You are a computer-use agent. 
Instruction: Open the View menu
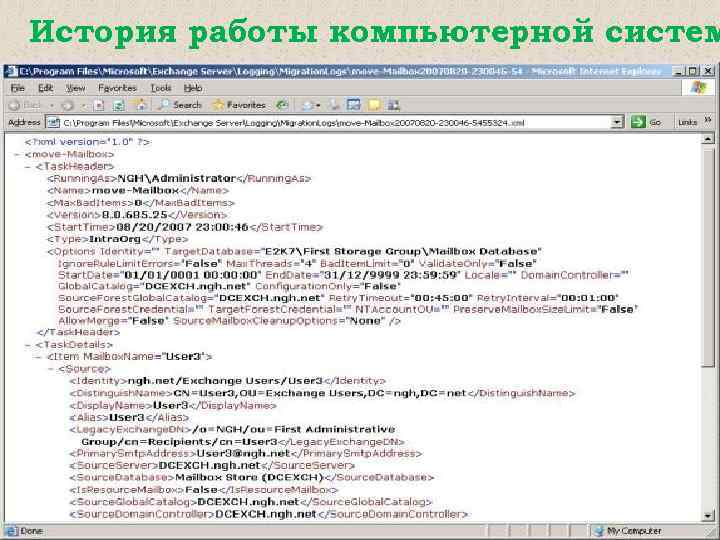pos(75,88)
